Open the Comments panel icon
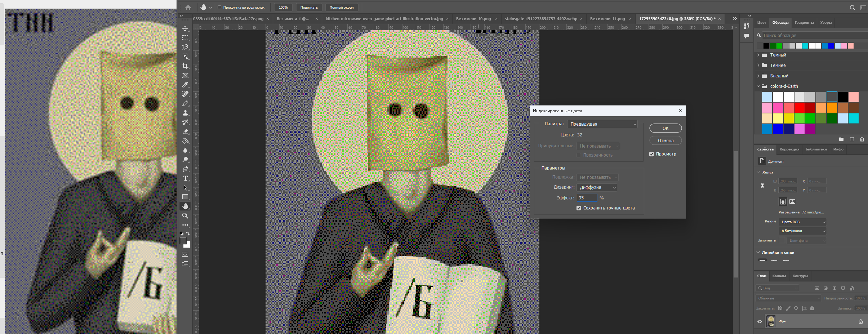 click(x=746, y=36)
